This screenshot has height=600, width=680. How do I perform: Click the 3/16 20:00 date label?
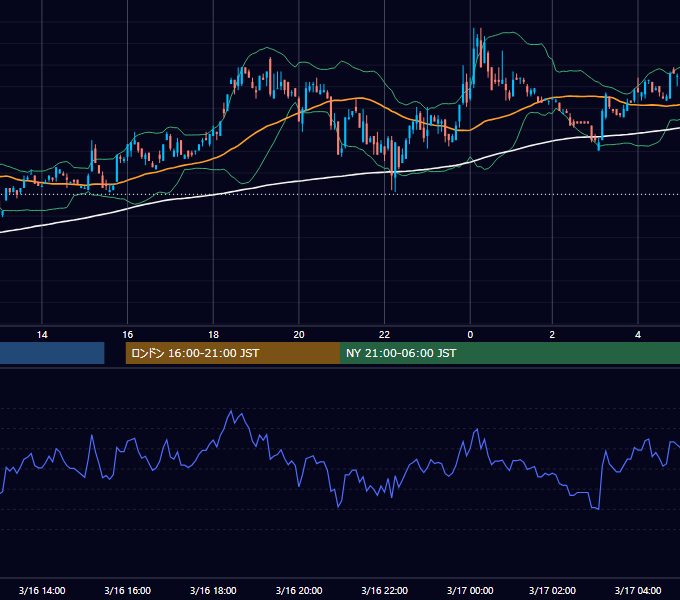(x=299, y=590)
